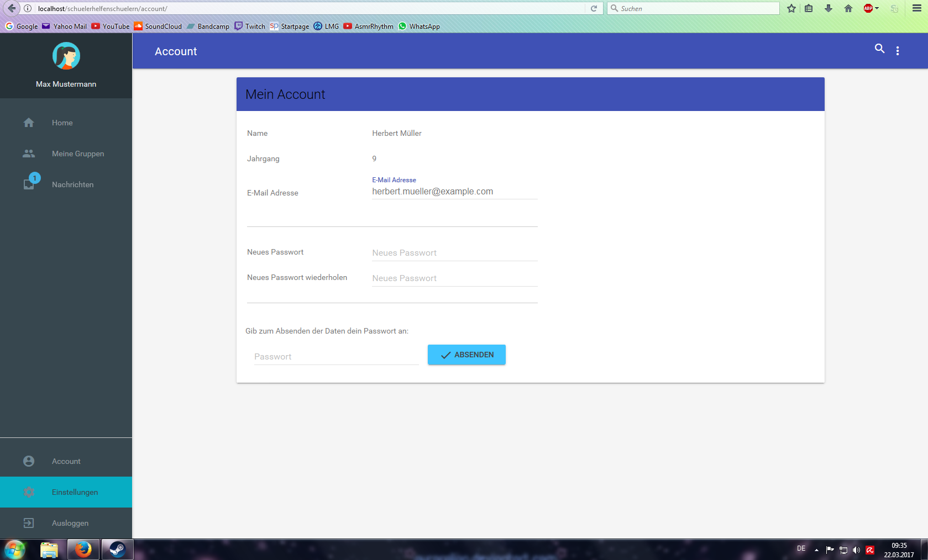The image size is (928, 560).
Task: Reload the page with the refresh icon
Action: (x=594, y=8)
